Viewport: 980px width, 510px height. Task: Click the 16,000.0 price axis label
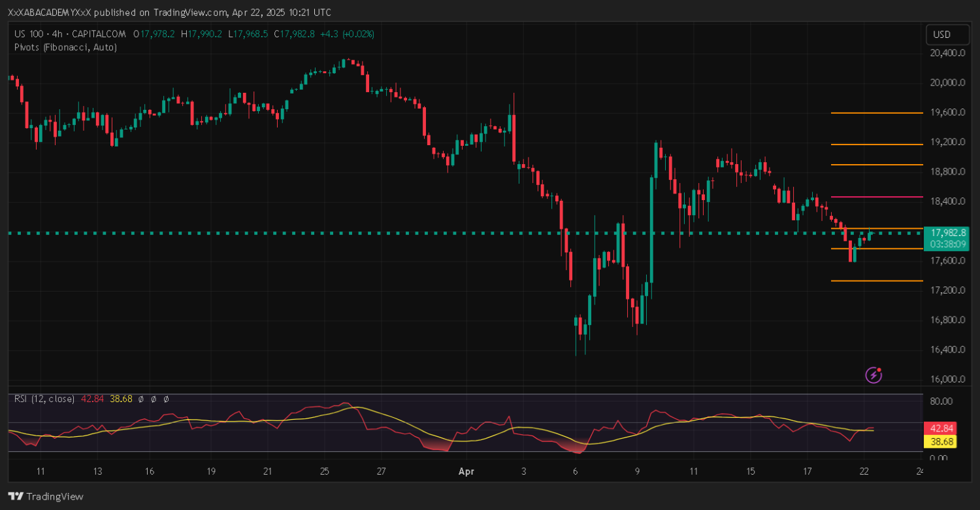(947, 379)
